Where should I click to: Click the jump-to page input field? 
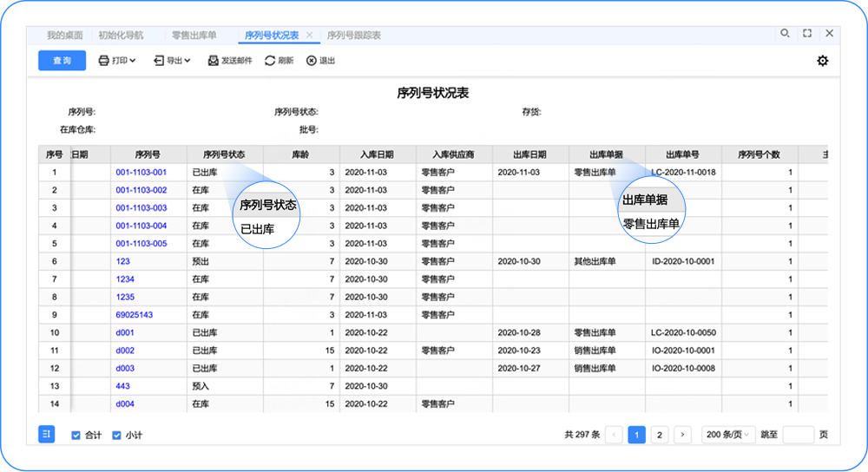tap(798, 435)
